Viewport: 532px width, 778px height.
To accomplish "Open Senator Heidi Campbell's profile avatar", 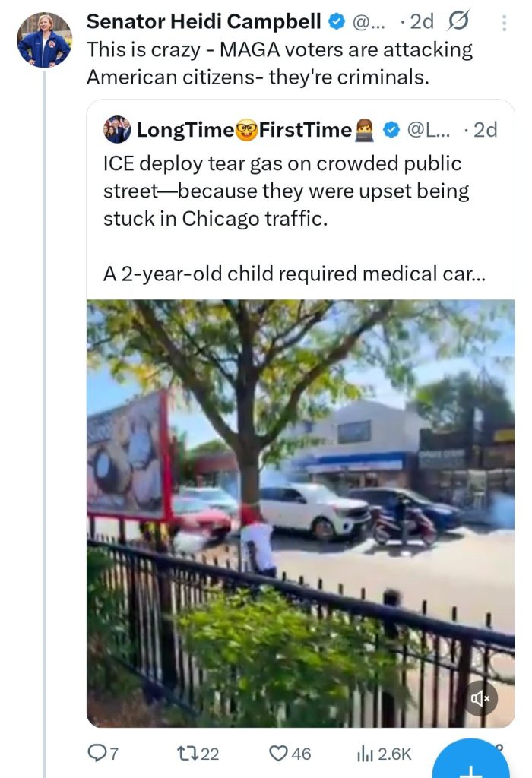I will point(44,40).
